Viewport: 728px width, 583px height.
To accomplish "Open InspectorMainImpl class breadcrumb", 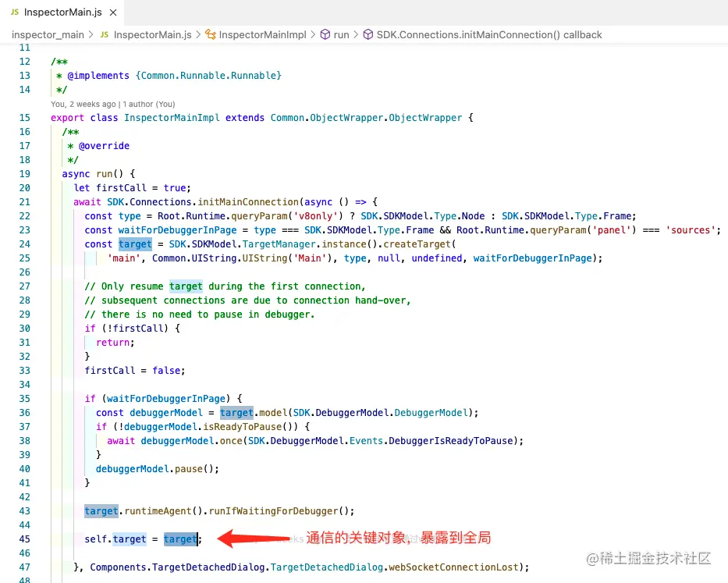I will point(262,35).
